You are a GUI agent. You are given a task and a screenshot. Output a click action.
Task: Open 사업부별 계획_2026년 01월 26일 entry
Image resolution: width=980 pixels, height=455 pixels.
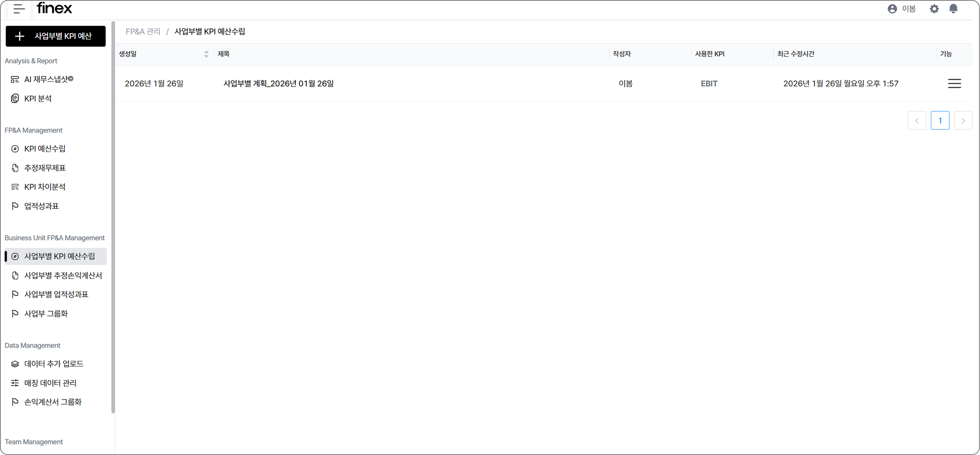pyautogui.click(x=278, y=83)
